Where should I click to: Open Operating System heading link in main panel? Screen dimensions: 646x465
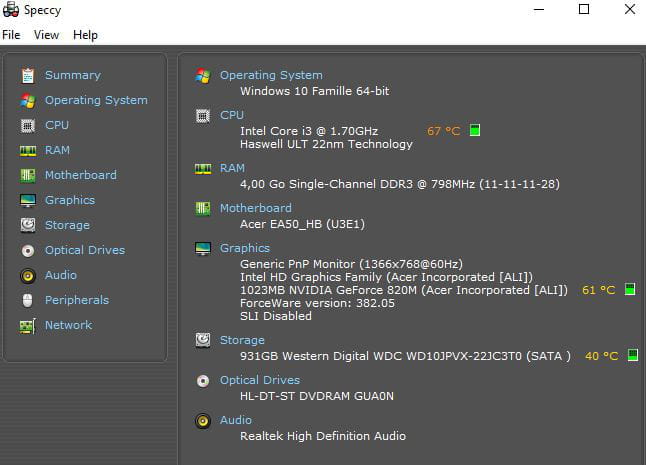coord(271,75)
